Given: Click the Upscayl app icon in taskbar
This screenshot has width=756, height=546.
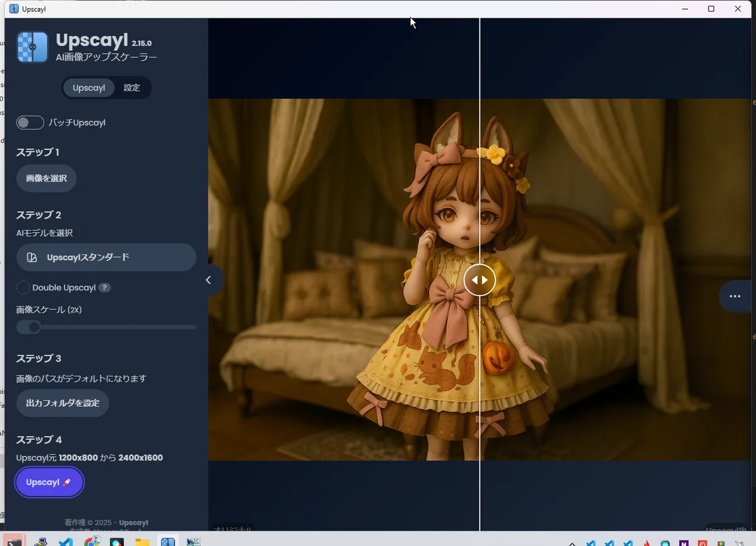Looking at the screenshot, I should (x=167, y=542).
